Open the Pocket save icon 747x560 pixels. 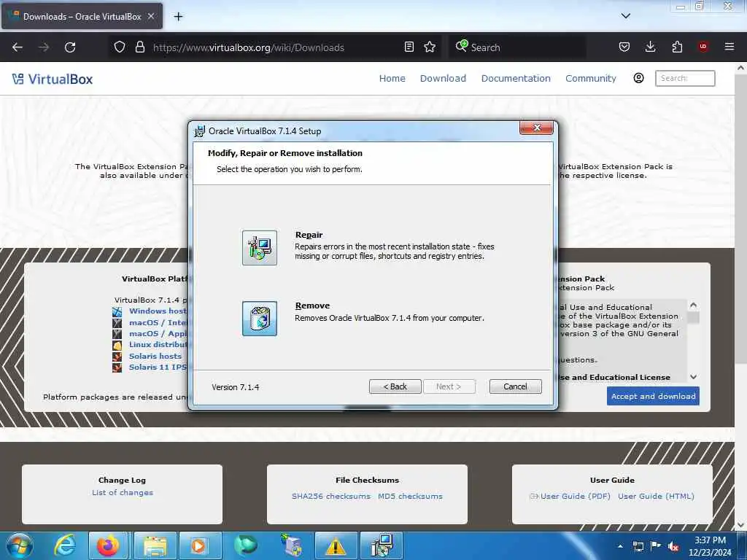coord(624,47)
